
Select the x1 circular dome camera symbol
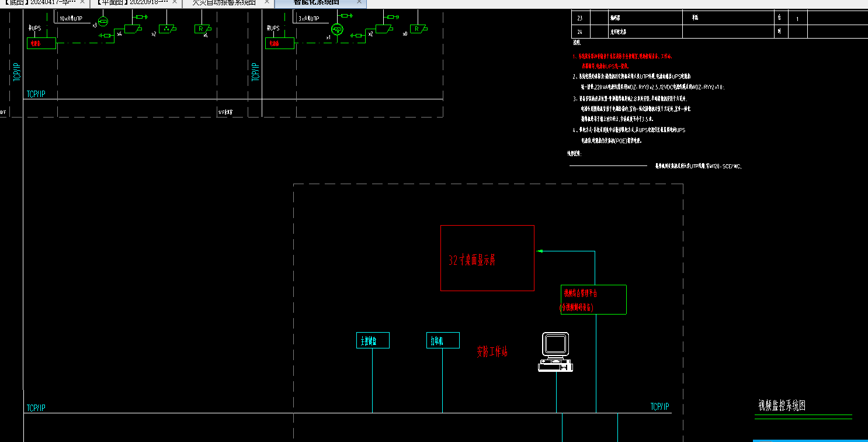coord(337,29)
